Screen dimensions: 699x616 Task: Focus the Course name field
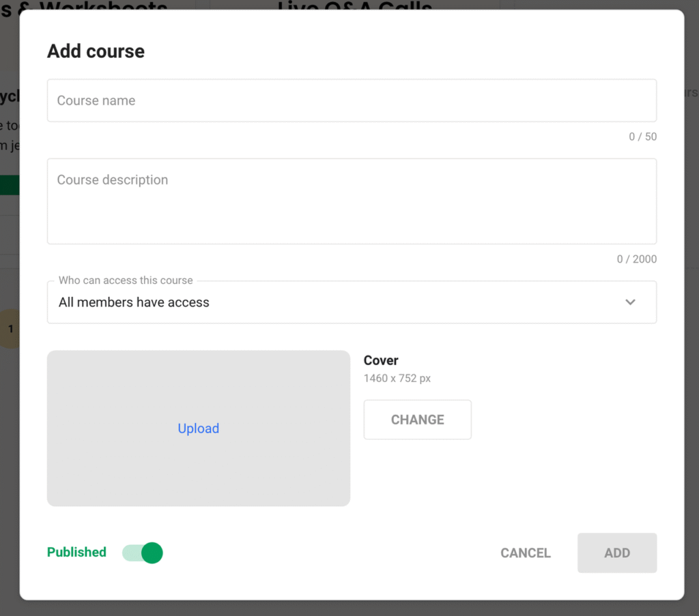point(352,100)
